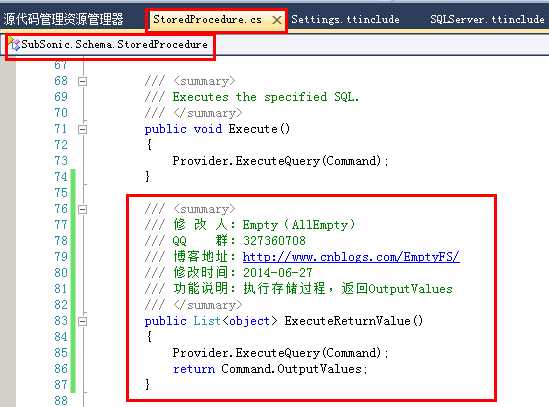Collapse the summary comment at line 68

(83, 82)
